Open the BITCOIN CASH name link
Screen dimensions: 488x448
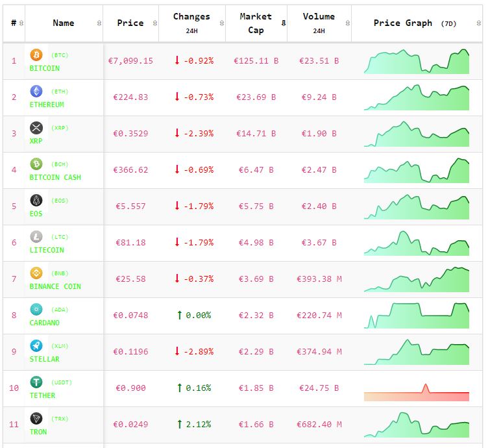pyautogui.click(x=55, y=177)
